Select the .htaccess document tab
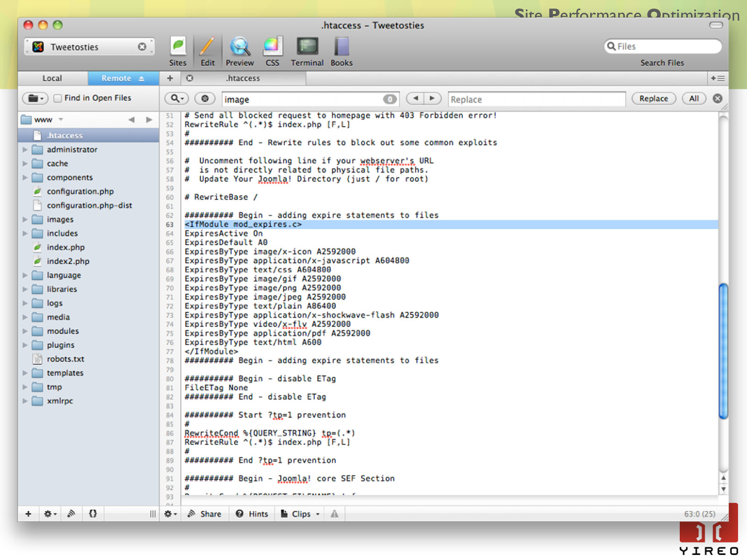 coord(243,78)
